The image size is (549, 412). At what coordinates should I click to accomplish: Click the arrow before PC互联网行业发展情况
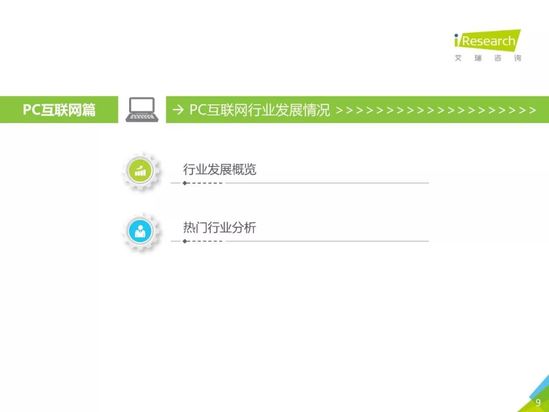178,110
